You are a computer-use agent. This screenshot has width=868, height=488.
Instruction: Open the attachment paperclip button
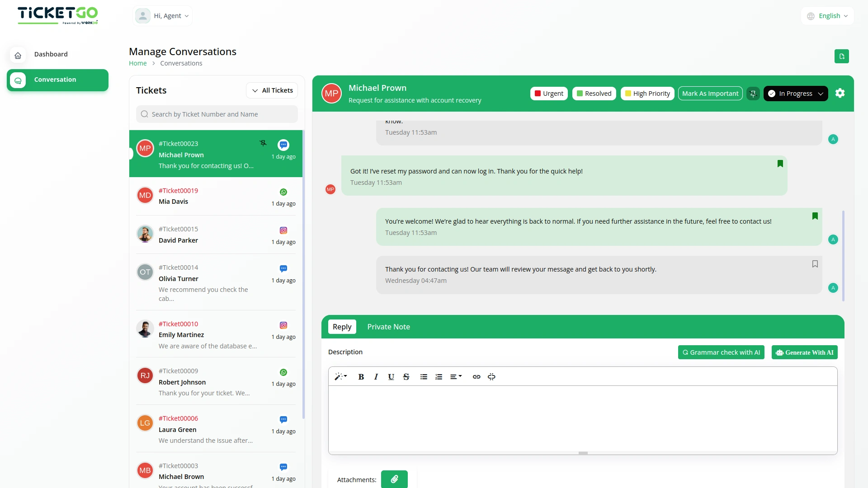click(x=394, y=479)
